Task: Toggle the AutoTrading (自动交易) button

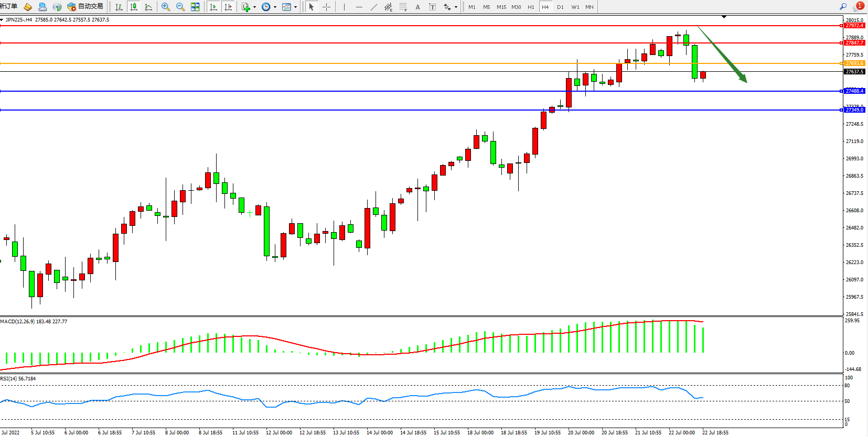Action: [85, 7]
